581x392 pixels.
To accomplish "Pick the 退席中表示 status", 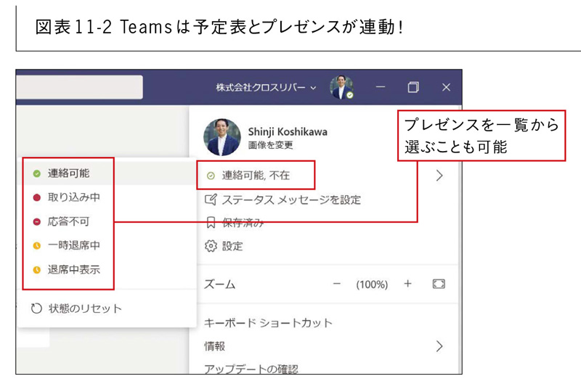I will click(107, 269).
